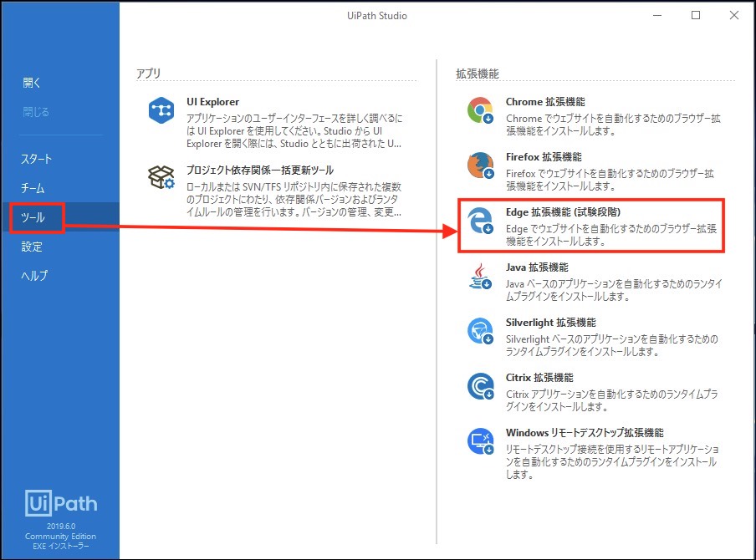This screenshot has height=560, width=756.
Task: Click the Edge extension icon
Action: [x=480, y=221]
